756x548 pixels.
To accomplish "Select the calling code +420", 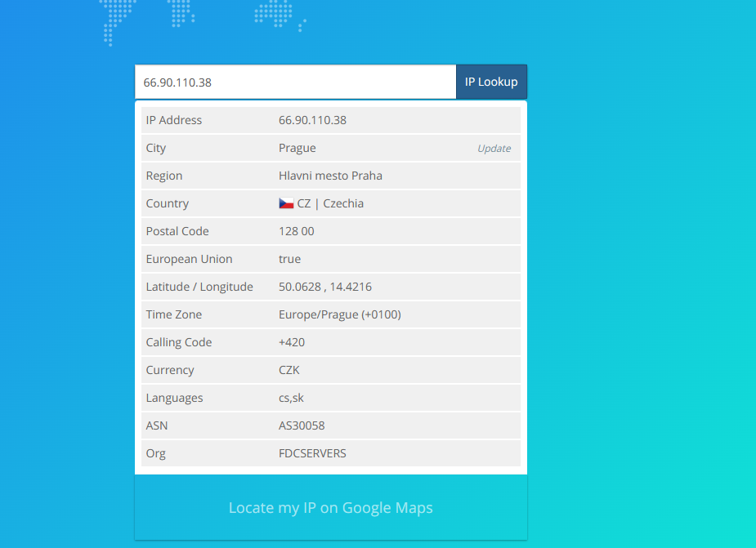I will 292,342.
